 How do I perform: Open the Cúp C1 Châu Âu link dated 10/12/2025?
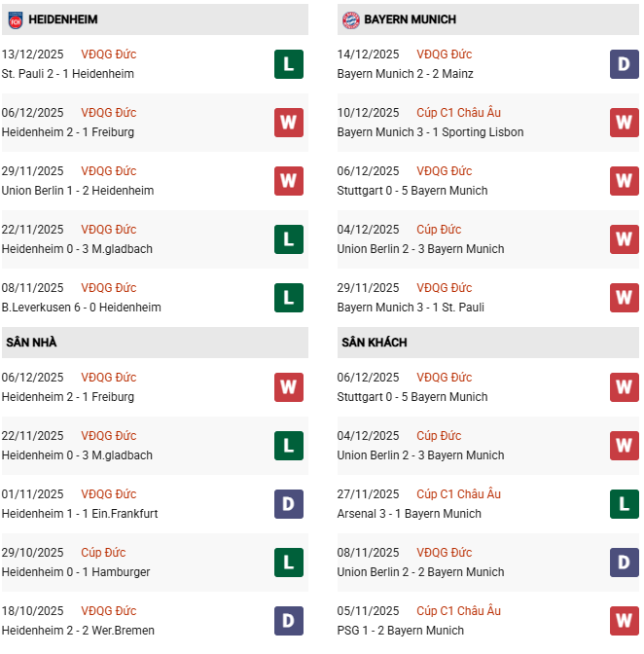(458, 113)
